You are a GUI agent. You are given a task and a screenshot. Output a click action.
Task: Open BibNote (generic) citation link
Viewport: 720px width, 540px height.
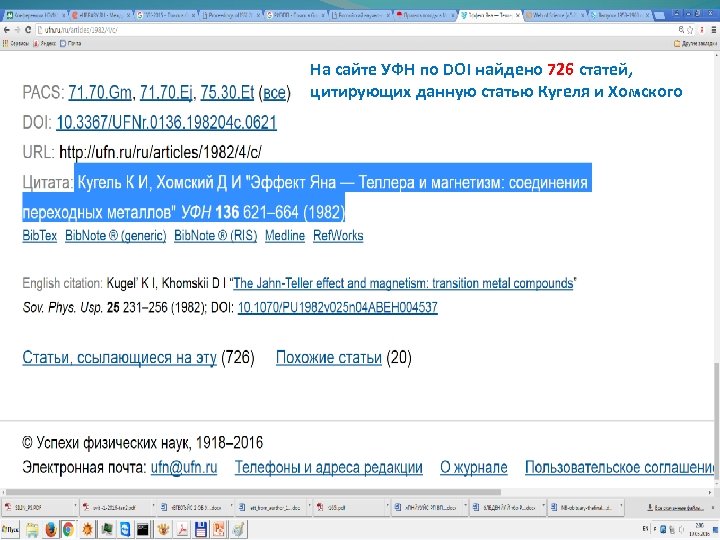tap(116, 236)
